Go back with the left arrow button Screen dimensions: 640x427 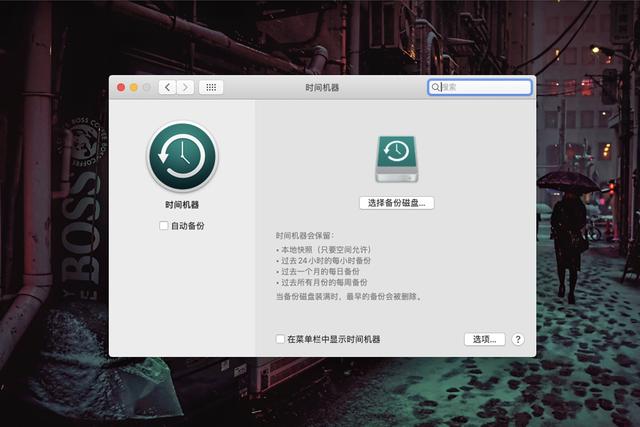[x=167, y=87]
